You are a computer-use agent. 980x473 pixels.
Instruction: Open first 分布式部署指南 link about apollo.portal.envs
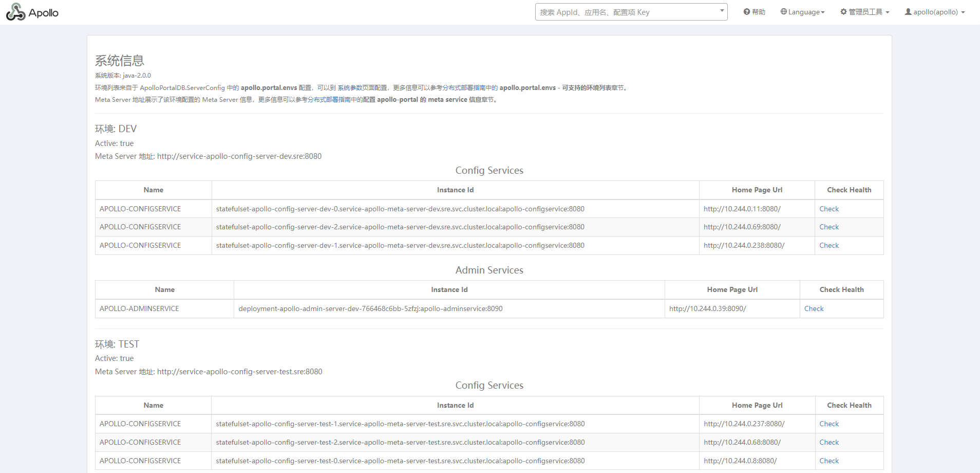tap(464, 88)
